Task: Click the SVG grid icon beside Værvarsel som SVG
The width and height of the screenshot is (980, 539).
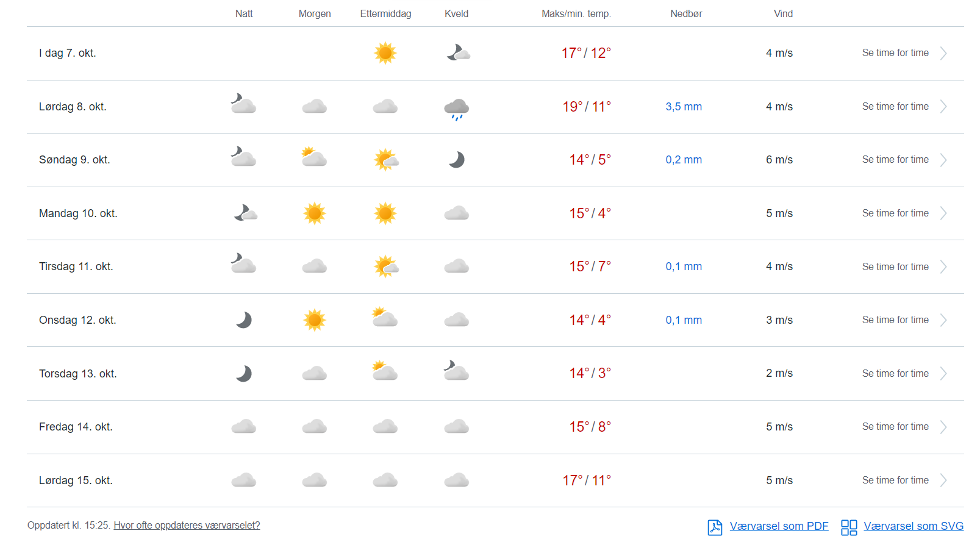Action: pos(848,527)
